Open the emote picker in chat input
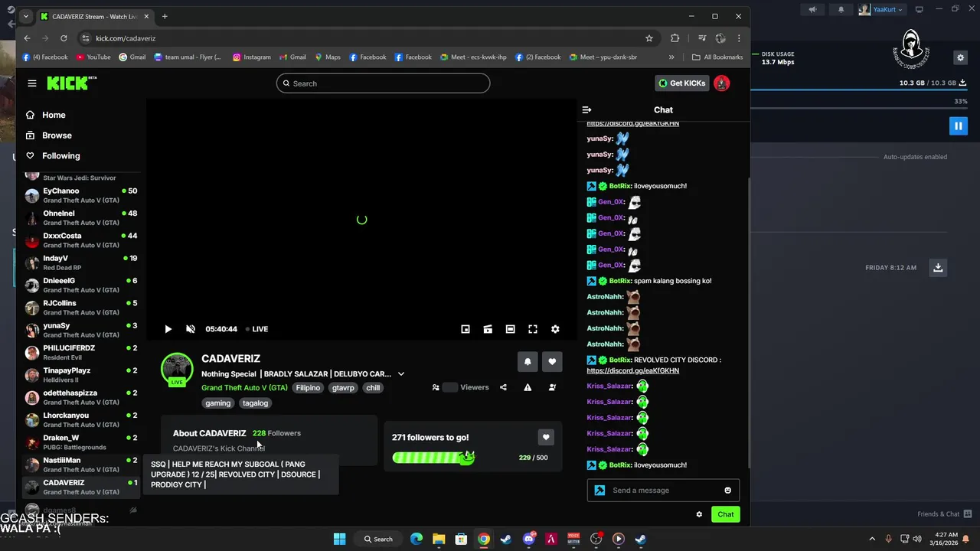This screenshot has width=980, height=551. pyautogui.click(x=727, y=491)
